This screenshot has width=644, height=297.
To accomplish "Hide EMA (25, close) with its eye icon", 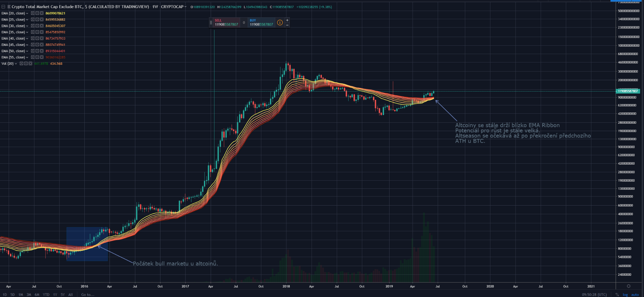I will coord(33,20).
